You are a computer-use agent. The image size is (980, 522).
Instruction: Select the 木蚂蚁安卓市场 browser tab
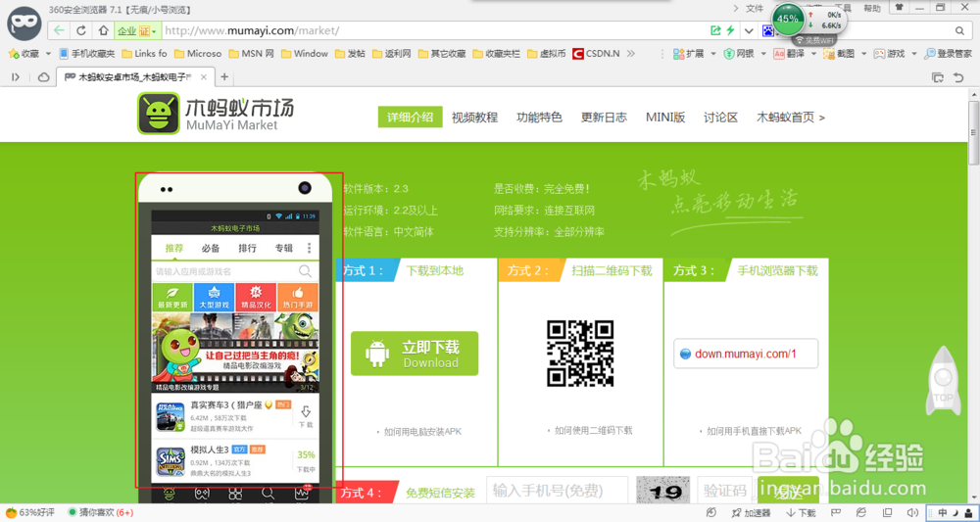135,77
